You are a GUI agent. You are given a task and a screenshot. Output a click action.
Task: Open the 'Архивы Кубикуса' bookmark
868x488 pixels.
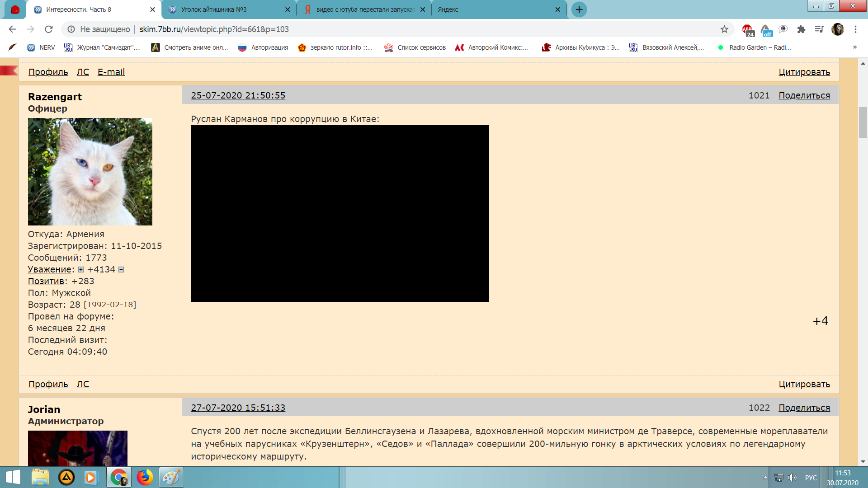[581, 47]
